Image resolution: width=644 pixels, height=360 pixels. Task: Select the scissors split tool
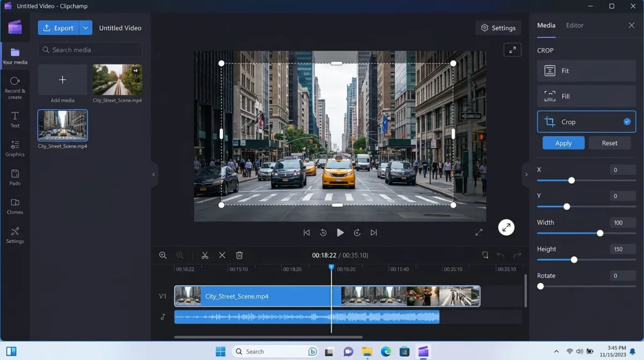click(x=205, y=255)
